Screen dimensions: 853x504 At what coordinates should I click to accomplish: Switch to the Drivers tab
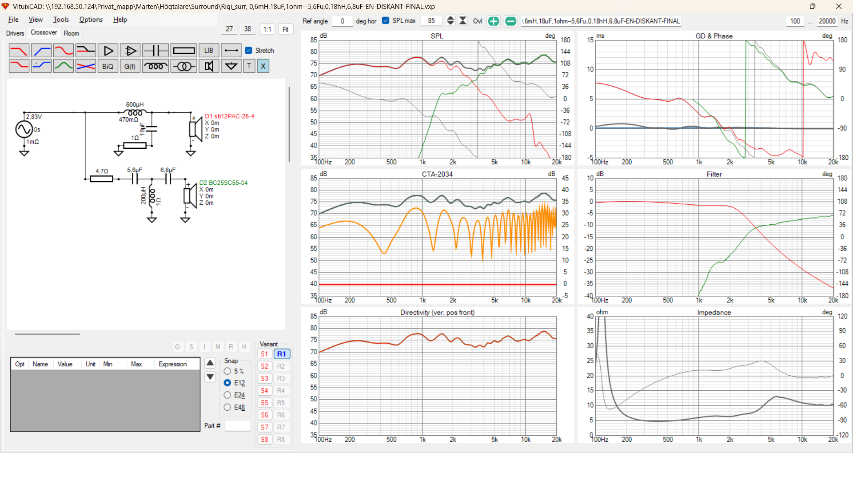pyautogui.click(x=15, y=33)
